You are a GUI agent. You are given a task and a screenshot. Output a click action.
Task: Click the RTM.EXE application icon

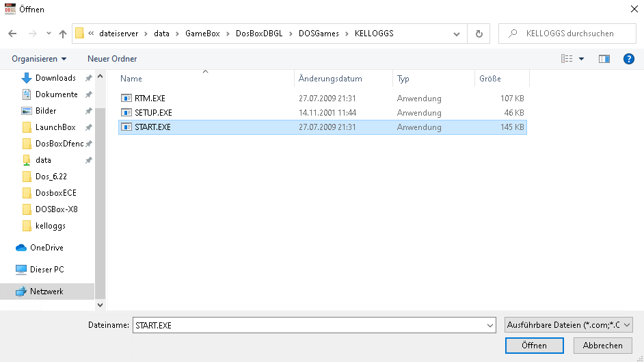pyautogui.click(x=126, y=99)
